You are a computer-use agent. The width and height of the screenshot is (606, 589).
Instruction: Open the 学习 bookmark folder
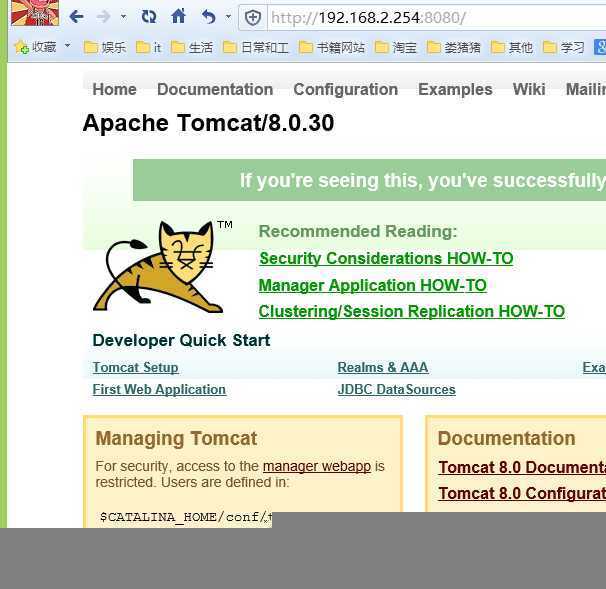tap(563, 48)
